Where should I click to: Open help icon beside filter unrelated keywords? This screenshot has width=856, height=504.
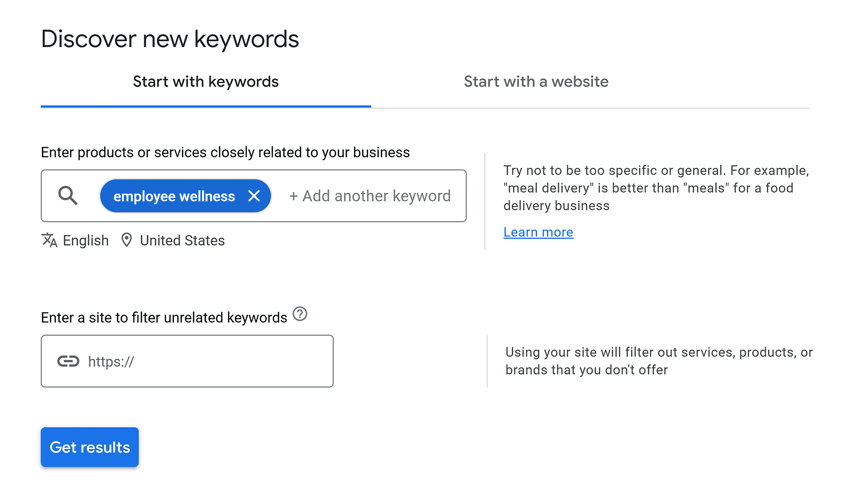pyautogui.click(x=300, y=314)
